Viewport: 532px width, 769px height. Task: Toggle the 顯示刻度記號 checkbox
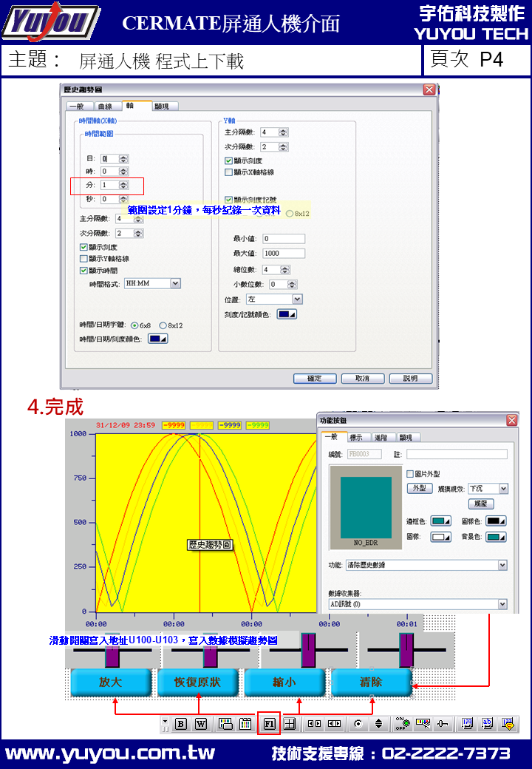click(x=228, y=200)
